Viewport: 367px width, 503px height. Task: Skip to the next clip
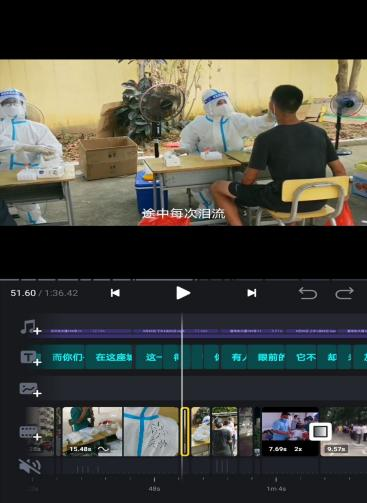point(252,293)
